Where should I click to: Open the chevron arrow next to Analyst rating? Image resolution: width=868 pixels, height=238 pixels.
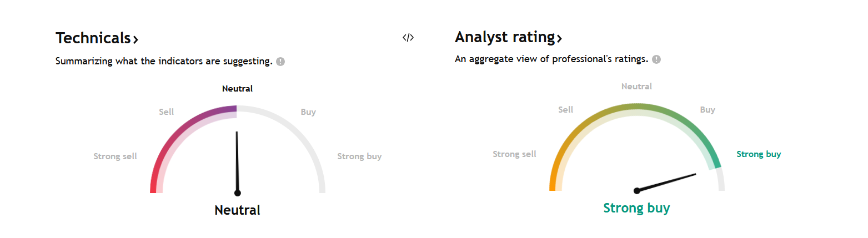click(x=559, y=38)
